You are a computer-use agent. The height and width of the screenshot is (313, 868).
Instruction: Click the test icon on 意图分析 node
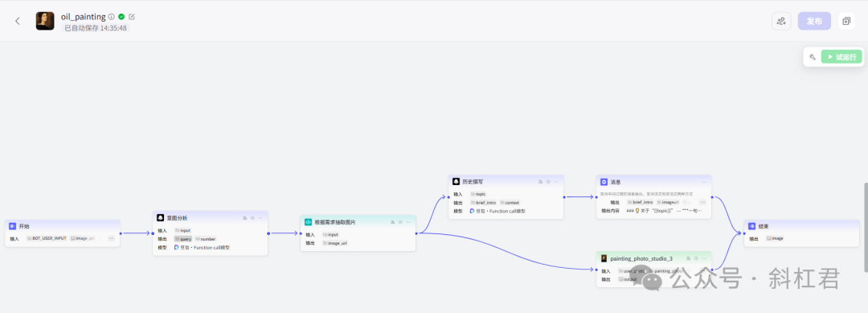tap(244, 218)
